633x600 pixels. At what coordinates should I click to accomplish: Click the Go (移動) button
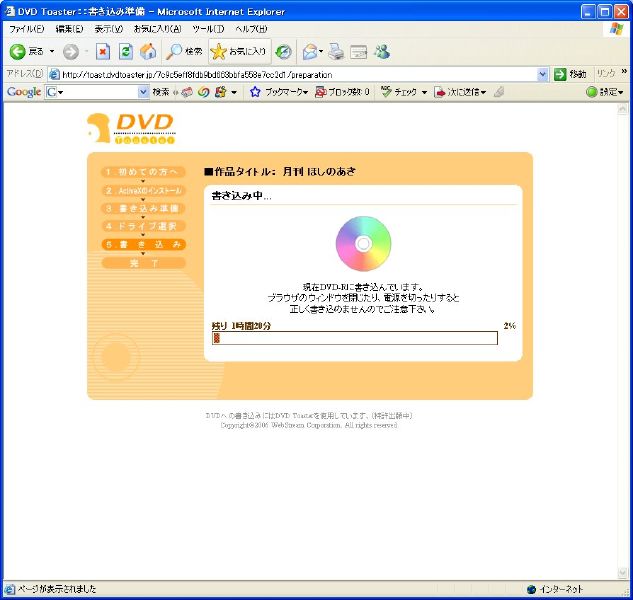(572, 74)
